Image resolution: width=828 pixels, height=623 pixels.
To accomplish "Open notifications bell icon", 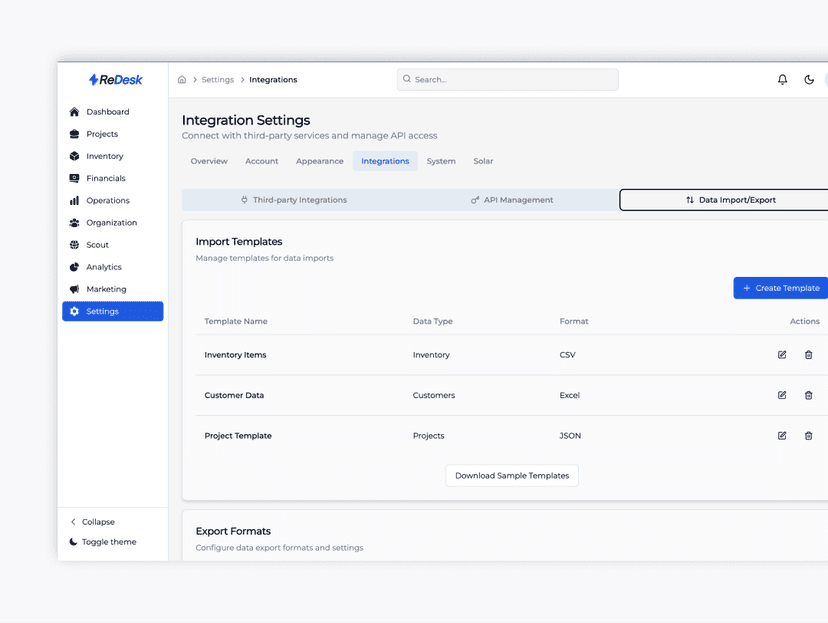I will pos(782,80).
